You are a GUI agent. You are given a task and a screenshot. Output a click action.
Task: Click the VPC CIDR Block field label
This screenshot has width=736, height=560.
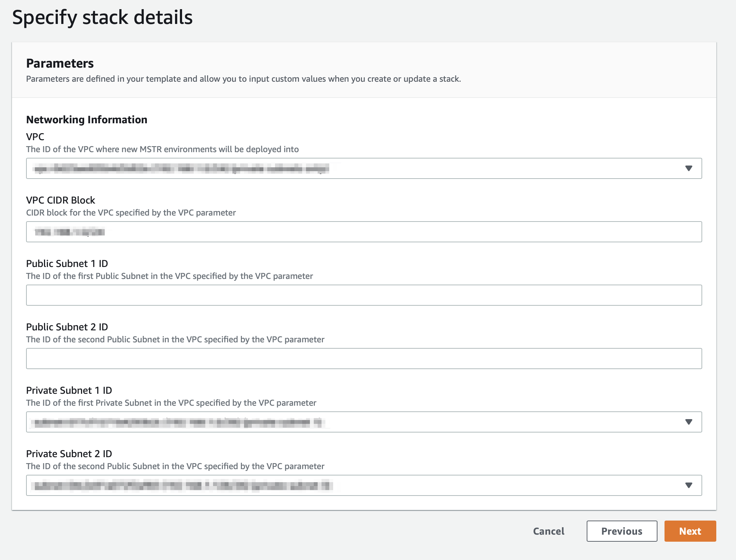point(61,200)
